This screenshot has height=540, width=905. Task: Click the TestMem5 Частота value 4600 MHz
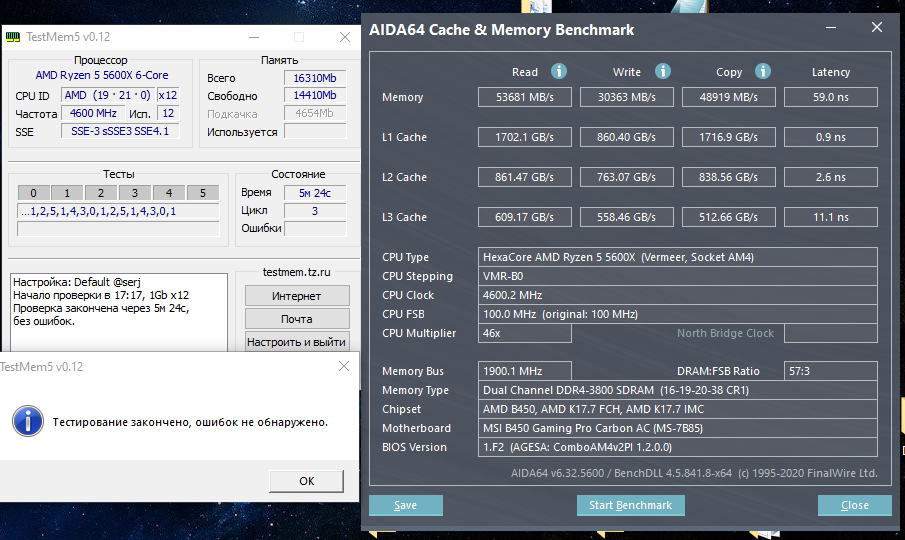pos(93,113)
